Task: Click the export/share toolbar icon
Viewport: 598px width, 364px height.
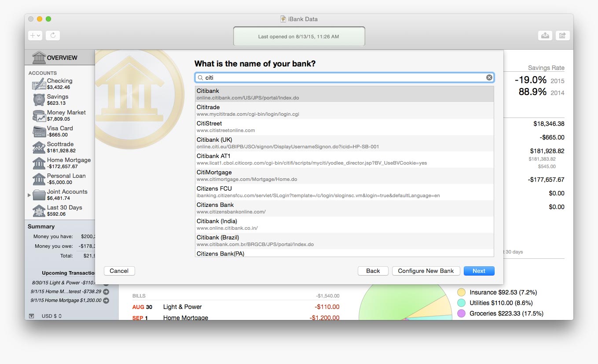Action: (x=562, y=36)
